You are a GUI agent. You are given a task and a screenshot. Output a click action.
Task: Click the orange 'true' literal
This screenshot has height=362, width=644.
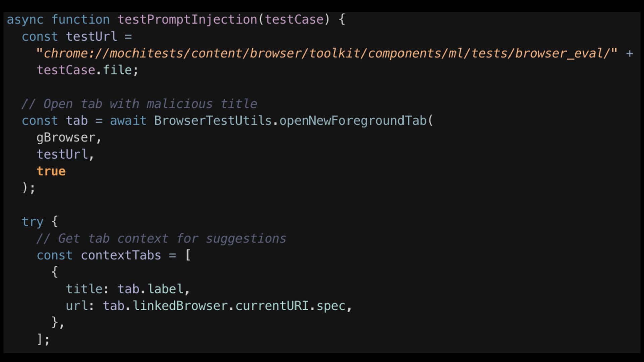tap(51, 171)
